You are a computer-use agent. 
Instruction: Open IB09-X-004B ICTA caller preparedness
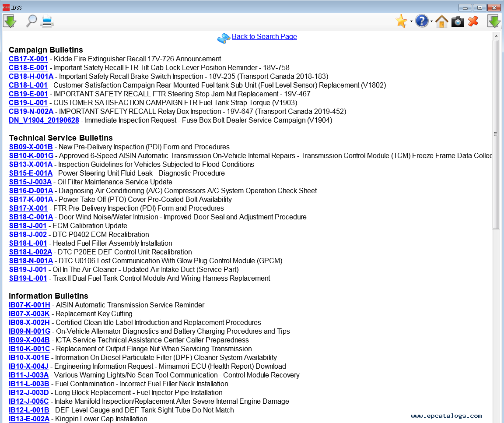29,340
